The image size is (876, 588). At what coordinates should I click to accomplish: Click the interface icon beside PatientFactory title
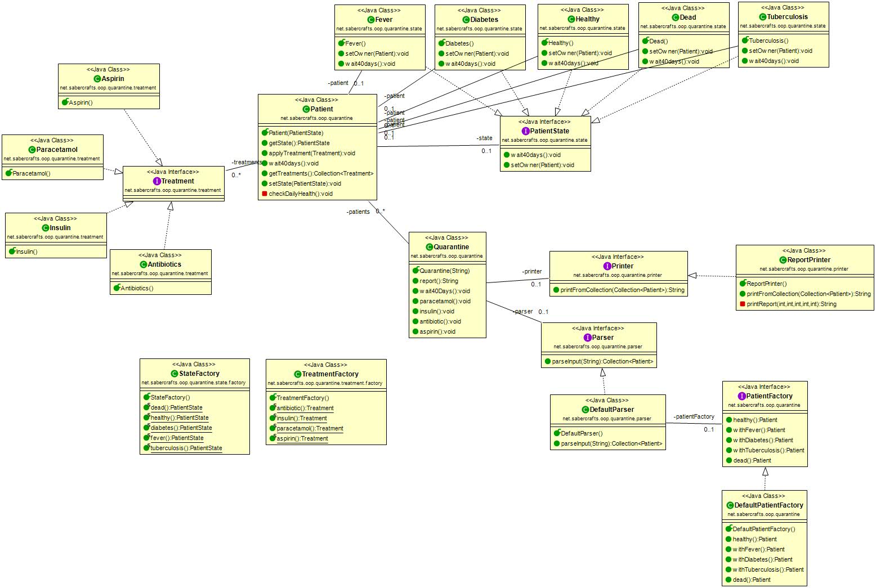click(741, 397)
